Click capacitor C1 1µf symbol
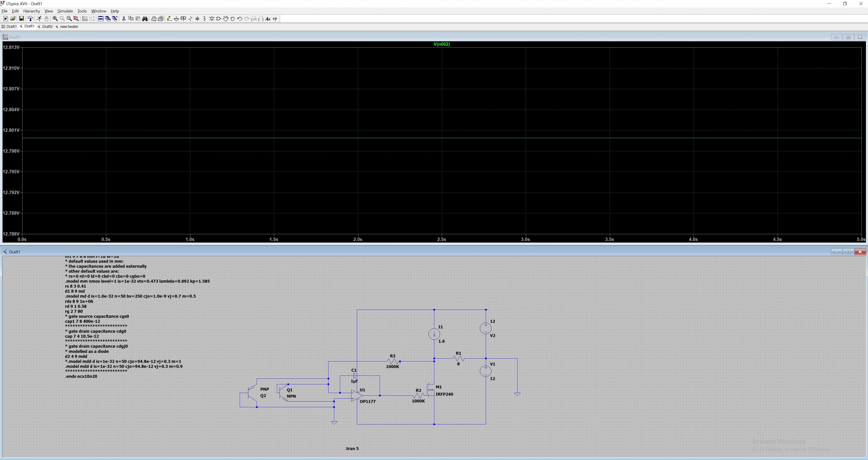Image resolution: width=868 pixels, height=460 pixels. (354, 376)
